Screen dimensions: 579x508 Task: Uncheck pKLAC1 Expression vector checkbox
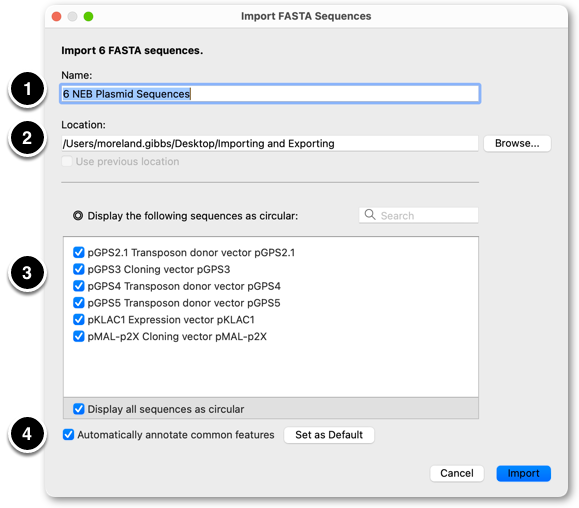[79, 320]
